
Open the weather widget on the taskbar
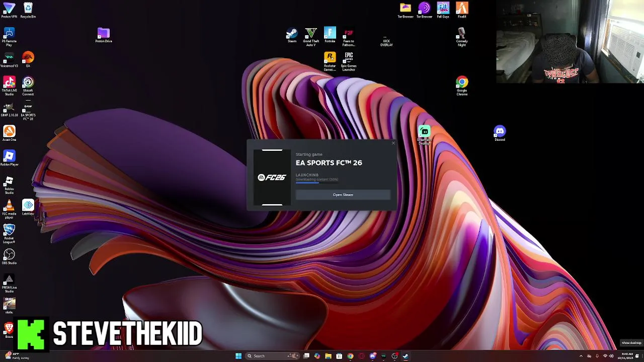(16, 356)
